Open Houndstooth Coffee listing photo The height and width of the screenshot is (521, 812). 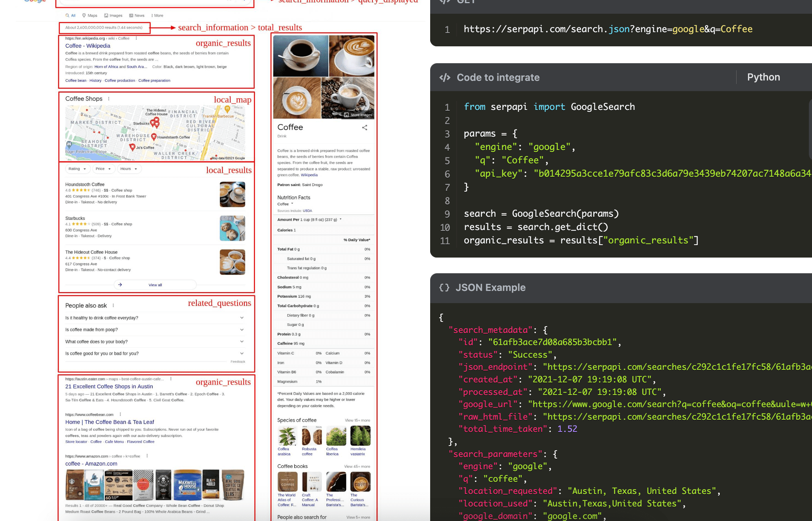(232, 194)
